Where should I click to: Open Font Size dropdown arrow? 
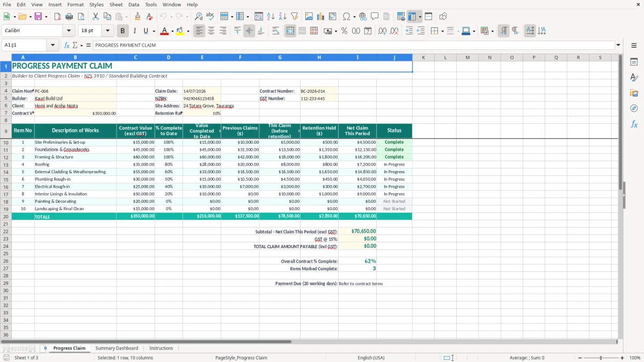[x=107, y=31]
